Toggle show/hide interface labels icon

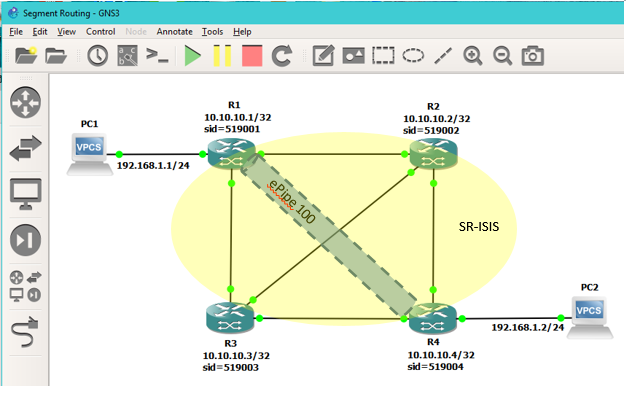coord(128,56)
